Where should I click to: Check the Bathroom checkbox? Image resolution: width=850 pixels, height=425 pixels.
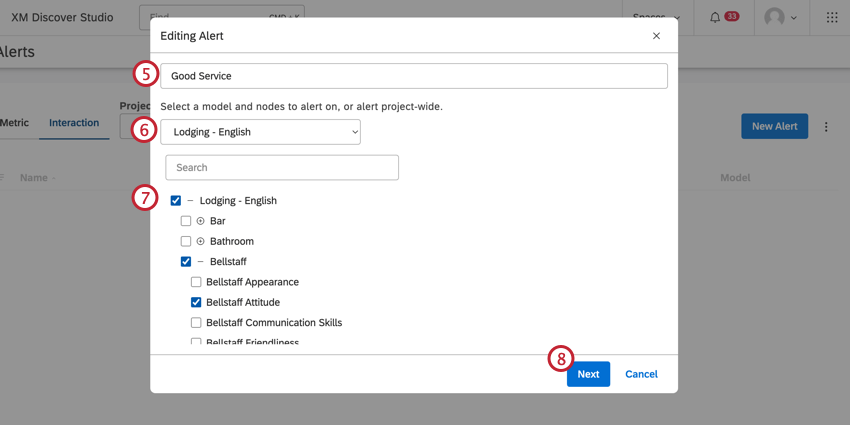pos(186,241)
